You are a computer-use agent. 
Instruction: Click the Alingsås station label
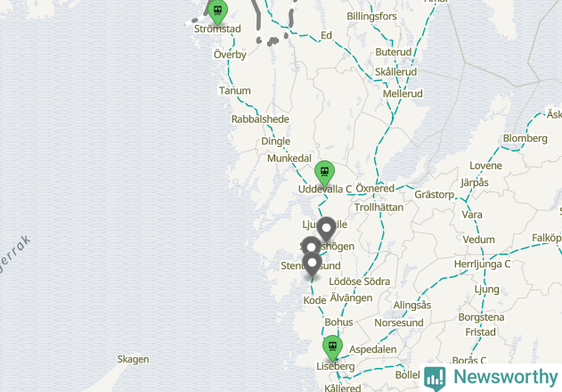click(x=412, y=306)
